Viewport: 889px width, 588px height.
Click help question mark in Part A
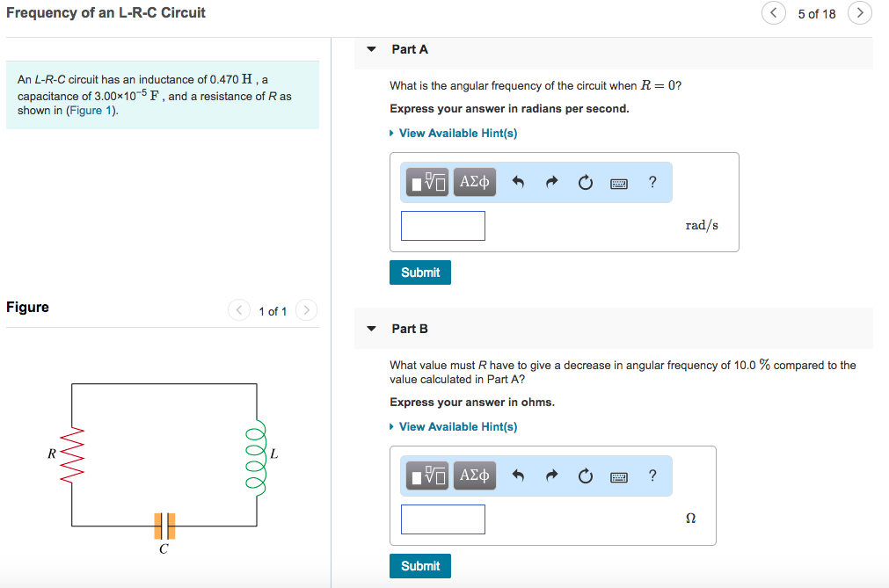pos(652,182)
